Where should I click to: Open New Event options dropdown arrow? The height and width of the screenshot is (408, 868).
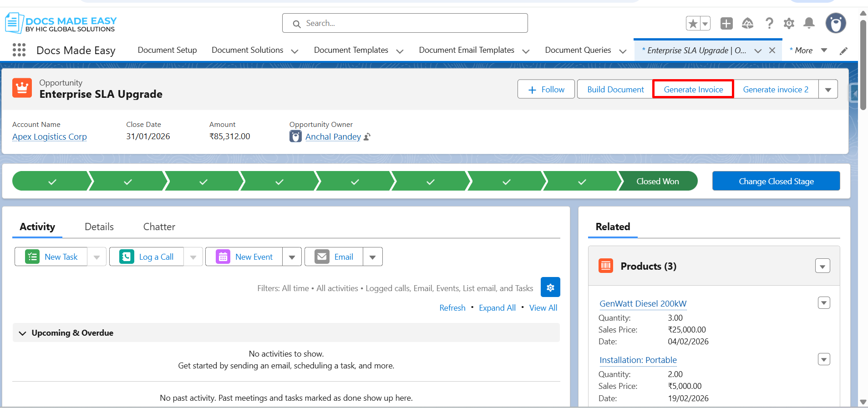pyautogui.click(x=292, y=257)
